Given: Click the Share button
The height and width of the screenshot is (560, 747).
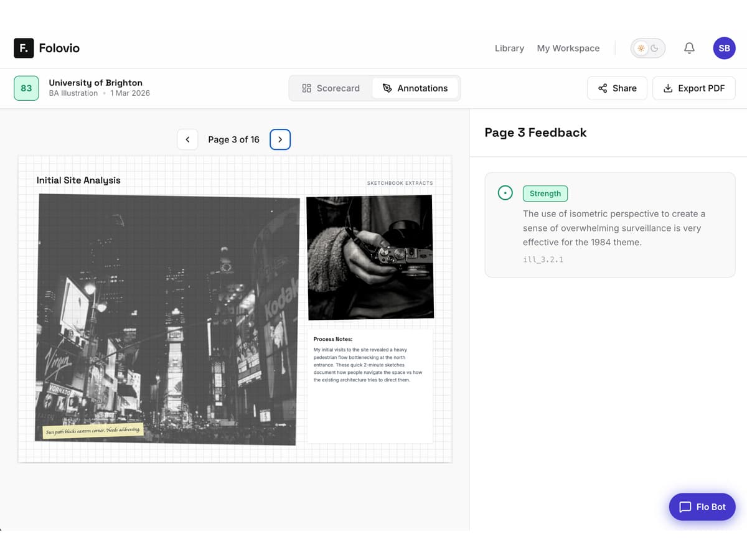Looking at the screenshot, I should click(x=617, y=88).
